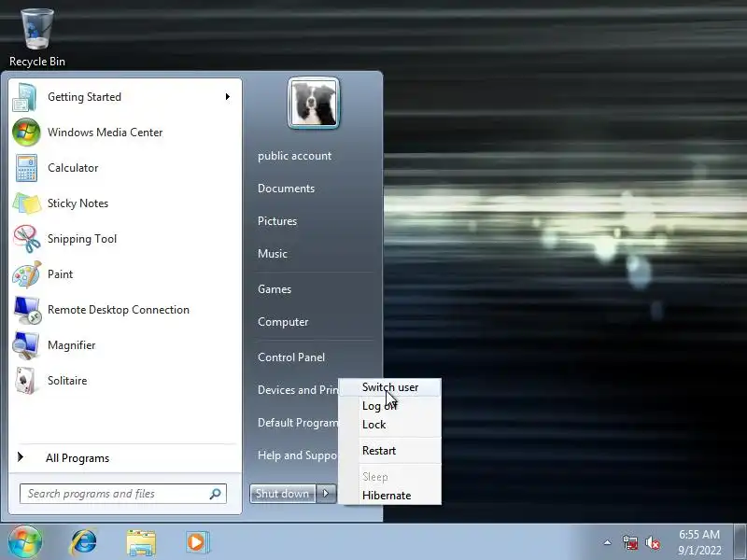Click the Remote Desktop Connection label
Viewport: 747px width, 560px height.
pyautogui.click(x=119, y=310)
